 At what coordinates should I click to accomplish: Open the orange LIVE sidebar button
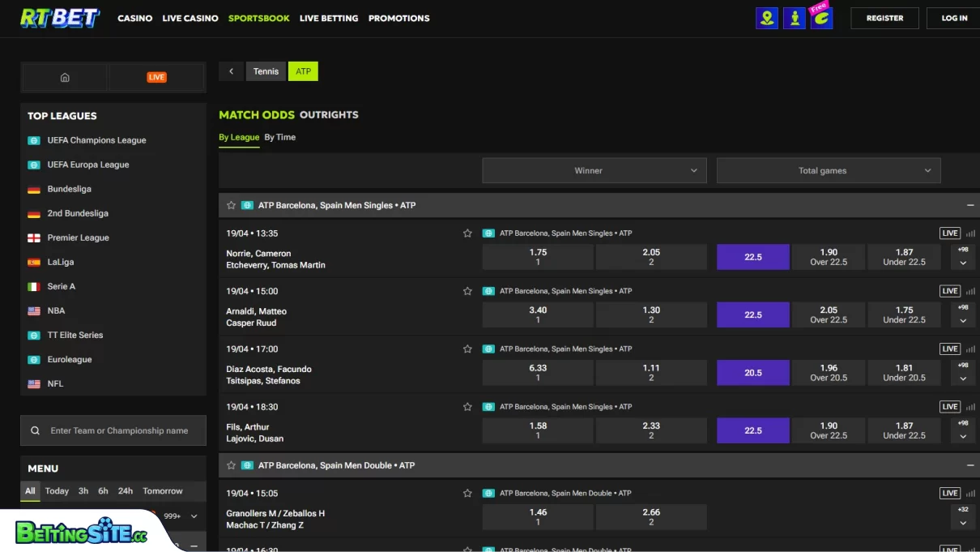click(156, 78)
